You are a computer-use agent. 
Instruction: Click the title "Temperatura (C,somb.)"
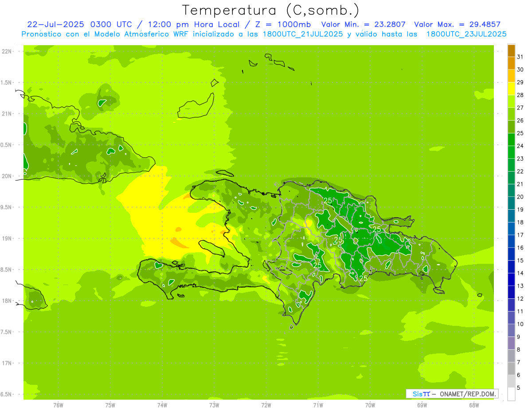click(x=270, y=10)
